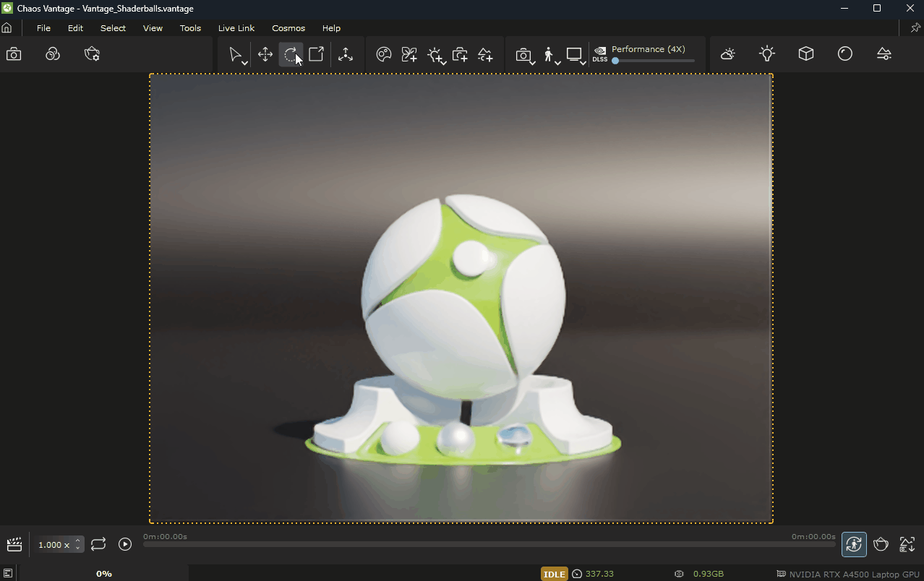Click the teapot with gear icon
The height and width of the screenshot is (581, 924).
point(92,54)
